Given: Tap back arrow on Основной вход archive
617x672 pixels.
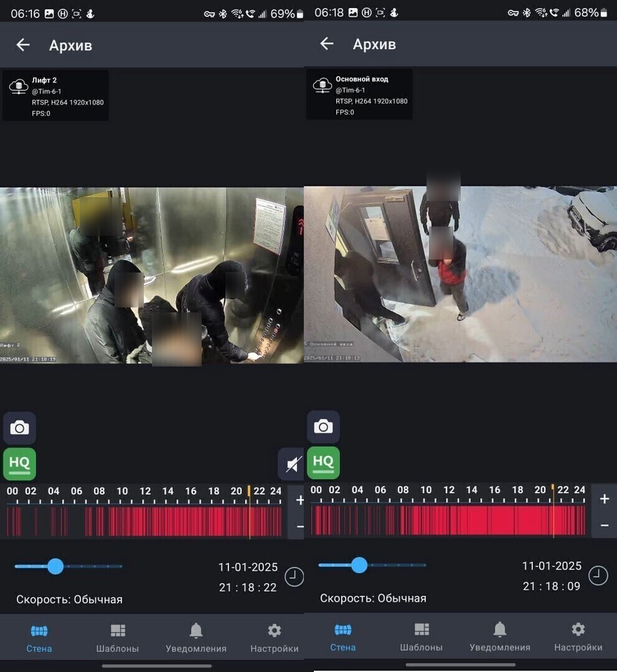Looking at the screenshot, I should [327, 44].
